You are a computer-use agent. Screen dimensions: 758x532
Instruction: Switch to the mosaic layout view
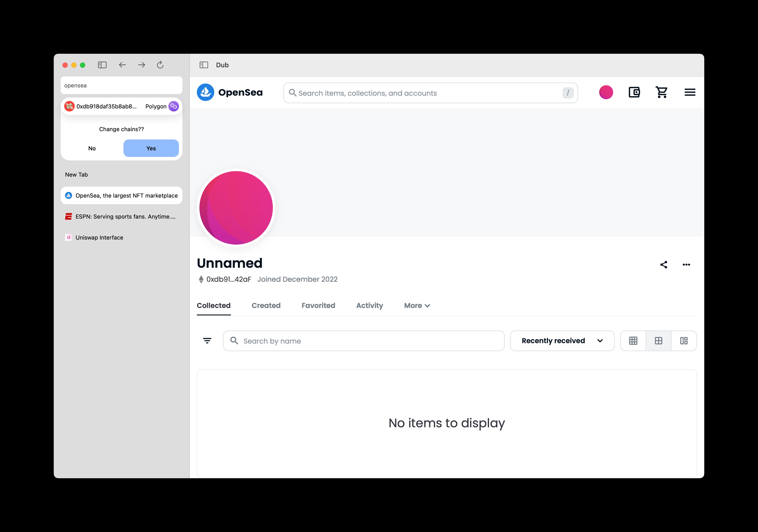(x=684, y=341)
